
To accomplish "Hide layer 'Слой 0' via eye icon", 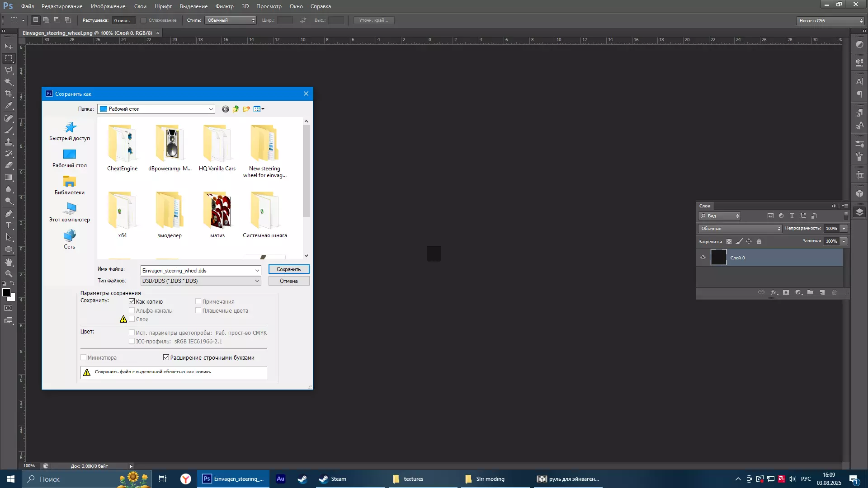I will (703, 258).
